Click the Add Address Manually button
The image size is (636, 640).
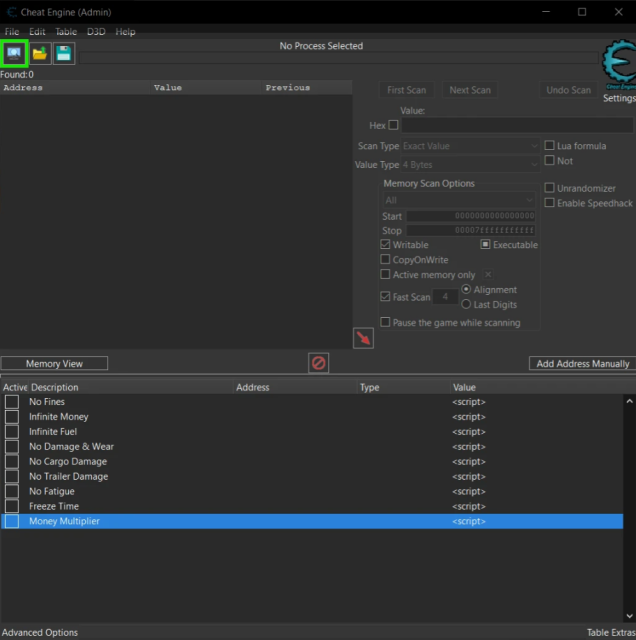pyautogui.click(x=582, y=364)
